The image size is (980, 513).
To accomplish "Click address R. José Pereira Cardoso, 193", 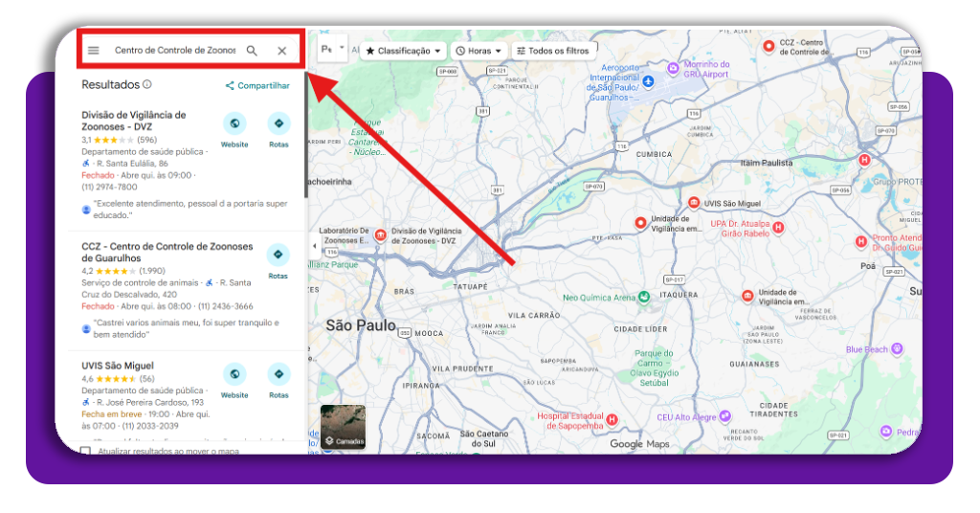I will tap(150, 402).
